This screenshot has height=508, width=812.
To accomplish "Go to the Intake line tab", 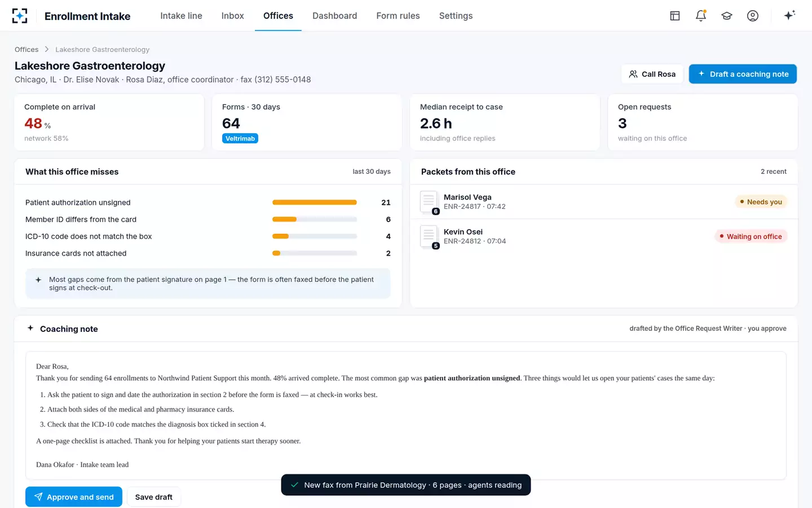I will [x=181, y=16].
